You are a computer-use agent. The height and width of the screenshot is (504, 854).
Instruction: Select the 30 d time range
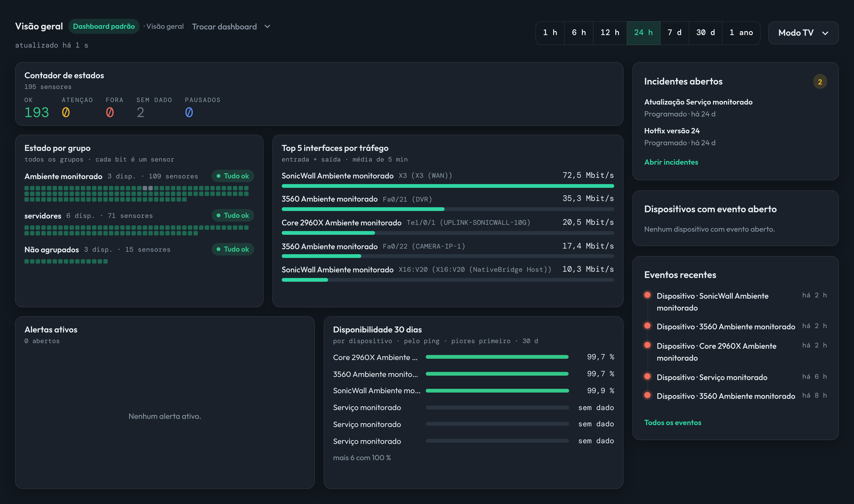pos(706,33)
